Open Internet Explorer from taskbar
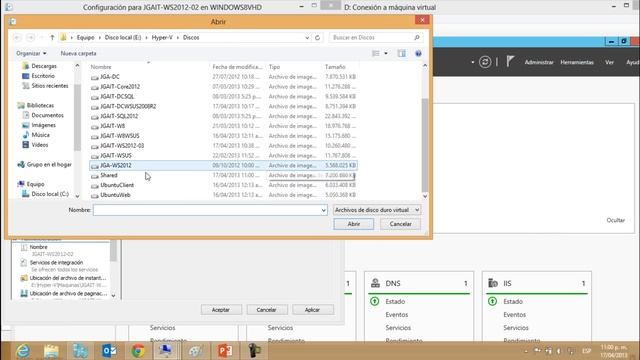The height and width of the screenshot is (360, 640). pyautogui.click(x=23, y=351)
